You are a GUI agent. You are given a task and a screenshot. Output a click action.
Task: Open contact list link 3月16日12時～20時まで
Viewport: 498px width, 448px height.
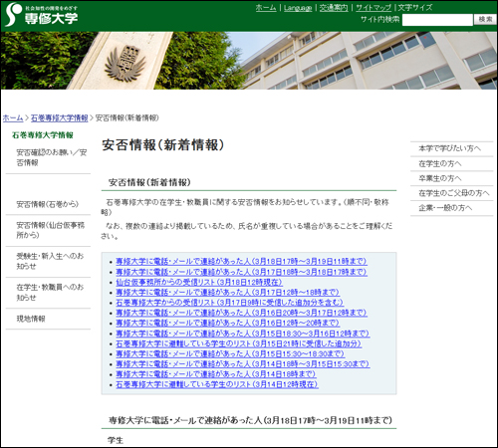coord(228,323)
